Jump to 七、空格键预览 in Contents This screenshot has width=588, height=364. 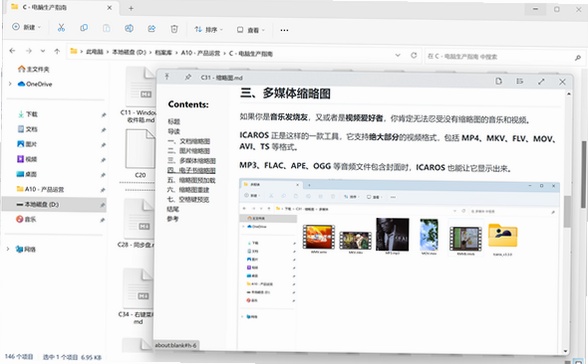tap(188, 199)
